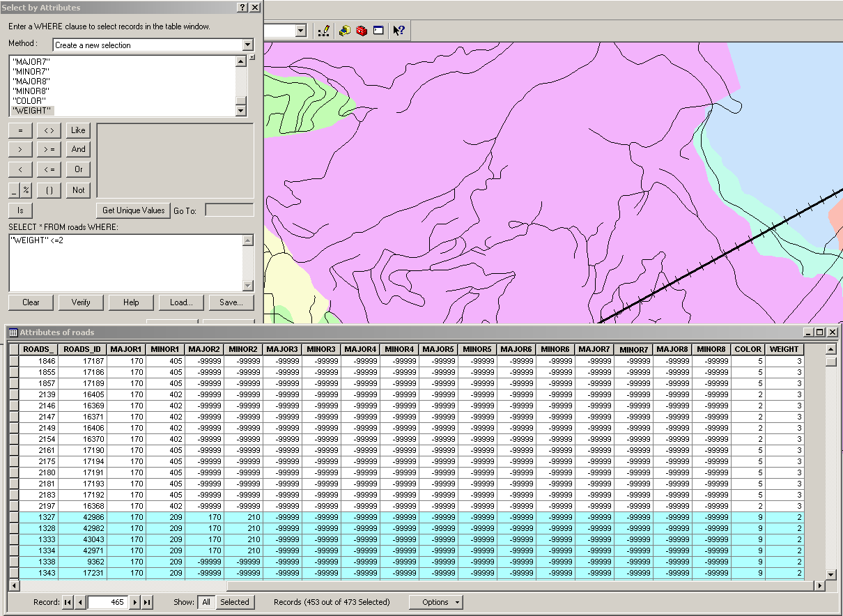
Task: Select the "WEIGHT" field in the list
Action: (32, 111)
